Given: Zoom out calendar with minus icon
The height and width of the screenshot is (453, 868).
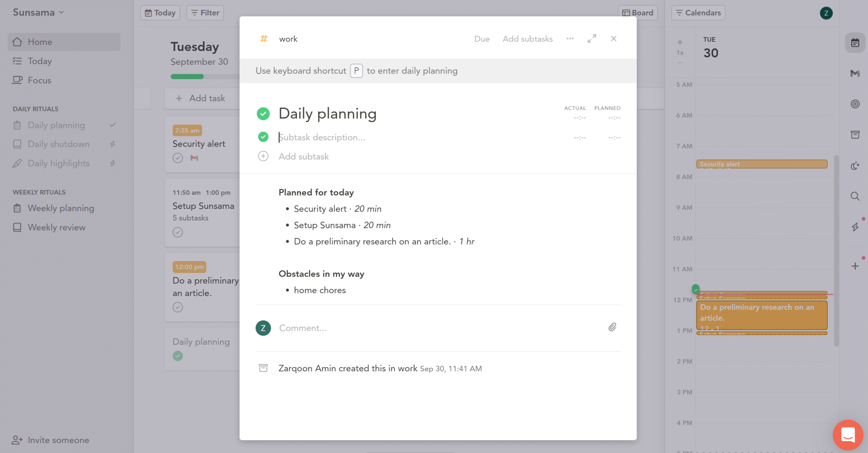Looking at the screenshot, I should (x=679, y=63).
